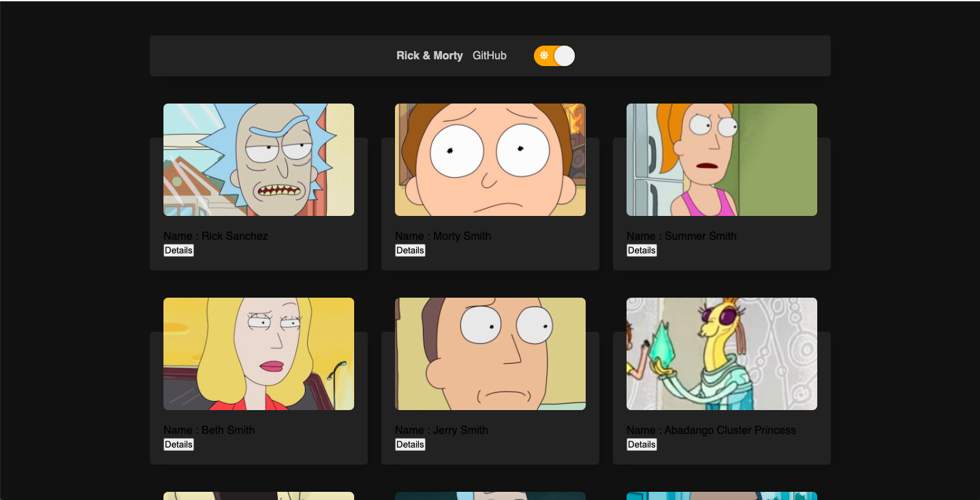View Details for Rick Sanchez
This screenshot has height=500, width=980.
(178, 250)
